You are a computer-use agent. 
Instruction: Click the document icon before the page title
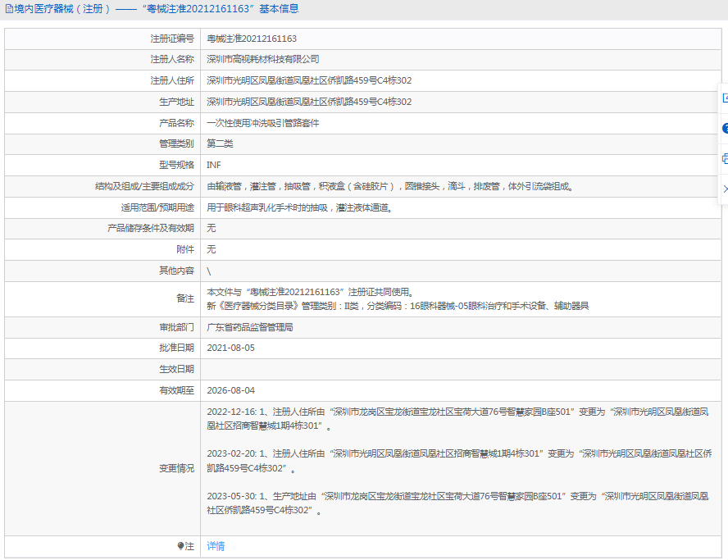coord(9,9)
